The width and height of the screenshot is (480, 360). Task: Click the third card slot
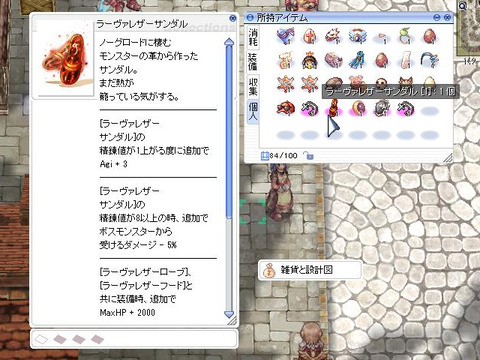pyautogui.click(x=79, y=339)
